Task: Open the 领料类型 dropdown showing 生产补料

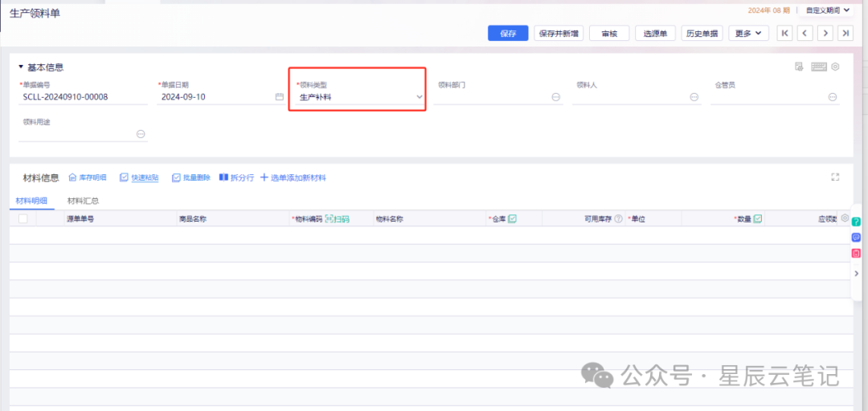Action: tap(360, 97)
